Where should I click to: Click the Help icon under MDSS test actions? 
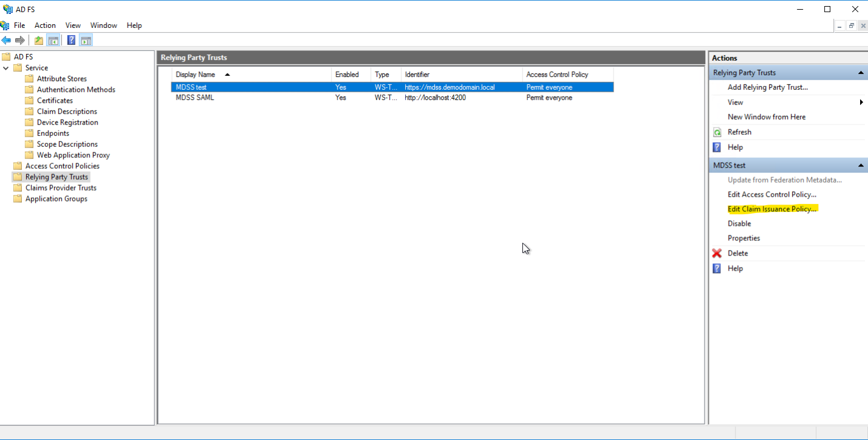[717, 268]
